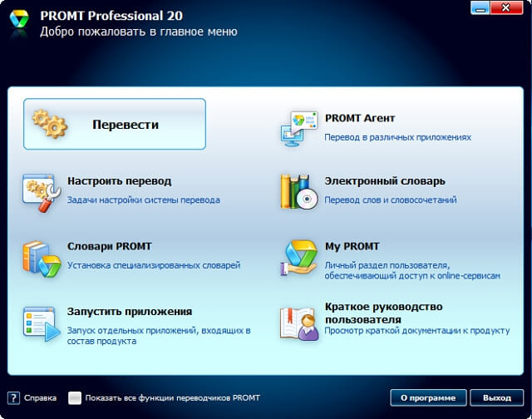Open Словари PROMT heading

pyautogui.click(x=109, y=246)
